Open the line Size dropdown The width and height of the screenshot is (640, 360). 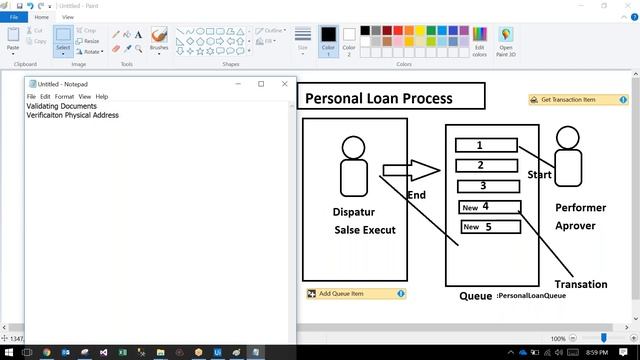click(303, 41)
